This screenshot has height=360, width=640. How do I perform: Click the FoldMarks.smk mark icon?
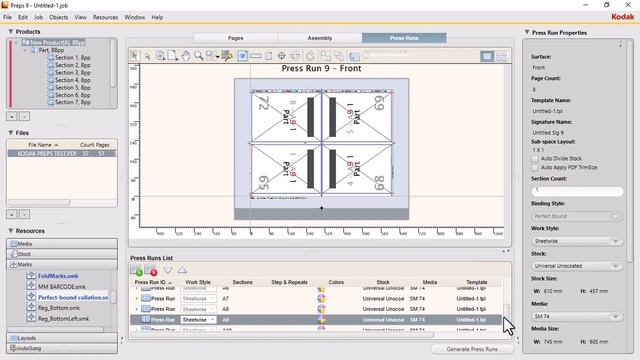(31, 276)
